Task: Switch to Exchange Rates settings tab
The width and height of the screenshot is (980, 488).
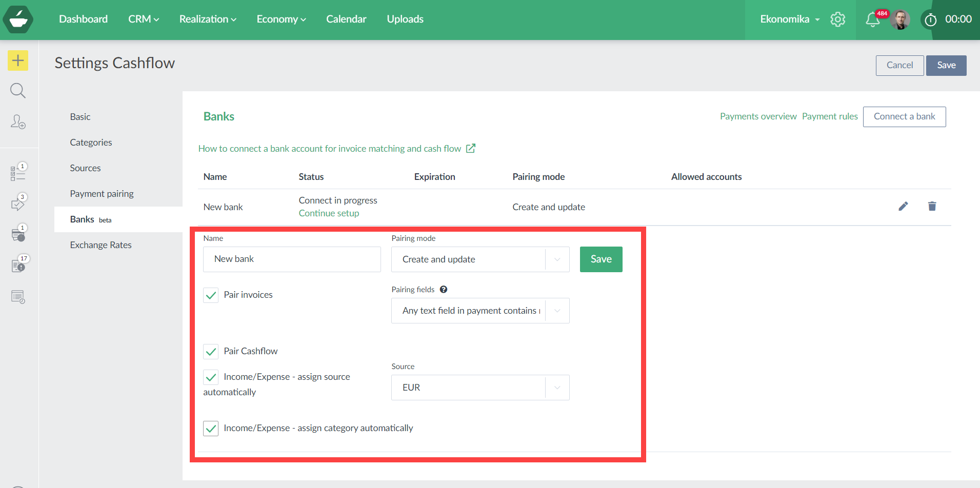Action: coord(101,245)
